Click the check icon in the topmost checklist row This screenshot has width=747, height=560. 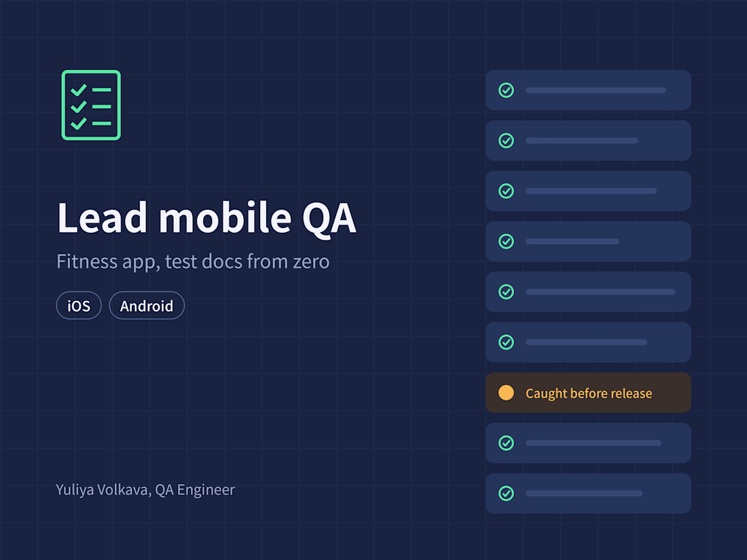506,90
